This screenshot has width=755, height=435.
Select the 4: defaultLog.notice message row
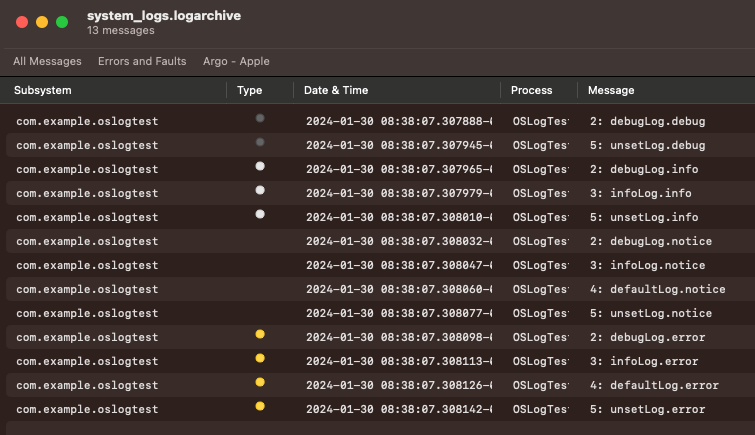pyautogui.click(x=657, y=290)
